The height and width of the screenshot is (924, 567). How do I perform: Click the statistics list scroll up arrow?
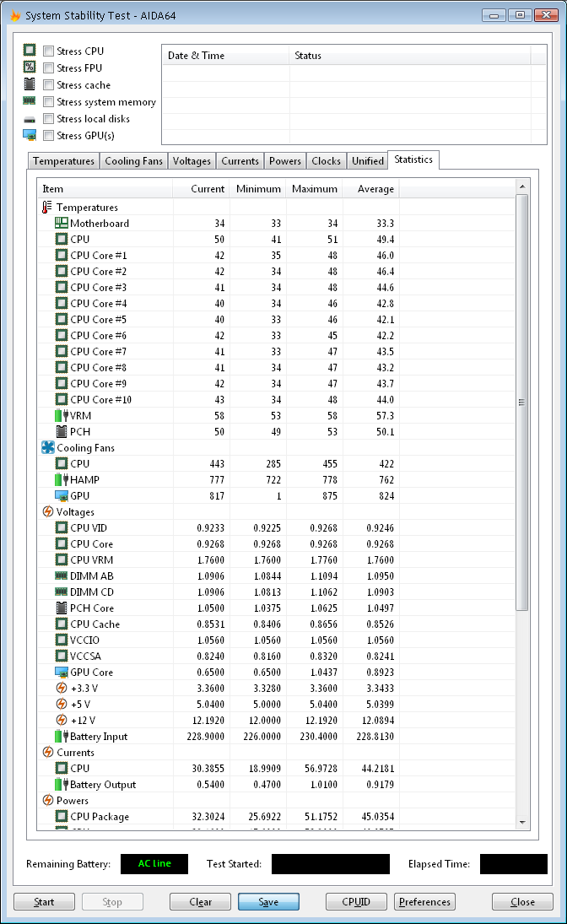click(521, 186)
